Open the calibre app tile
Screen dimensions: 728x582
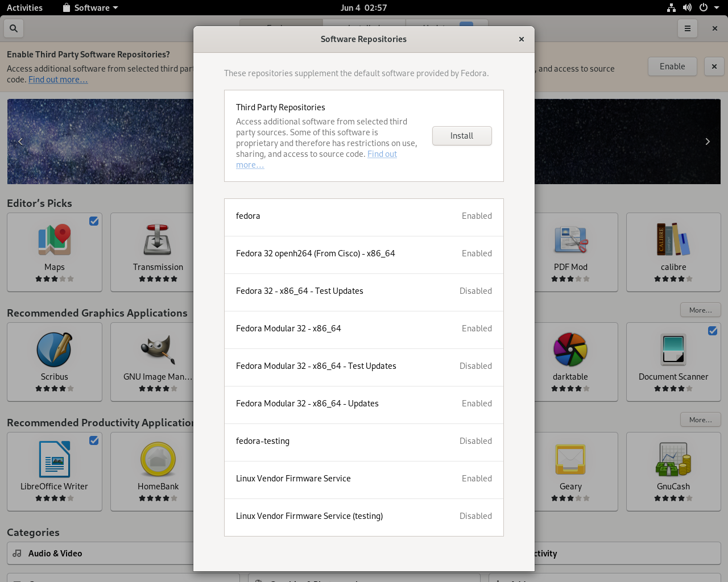[x=673, y=252]
